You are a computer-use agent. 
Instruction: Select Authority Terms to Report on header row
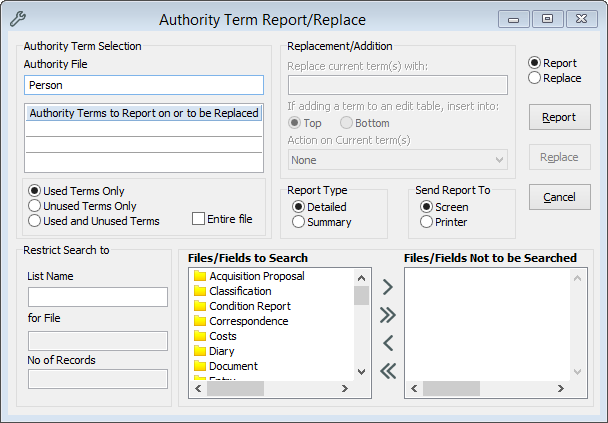point(144,113)
